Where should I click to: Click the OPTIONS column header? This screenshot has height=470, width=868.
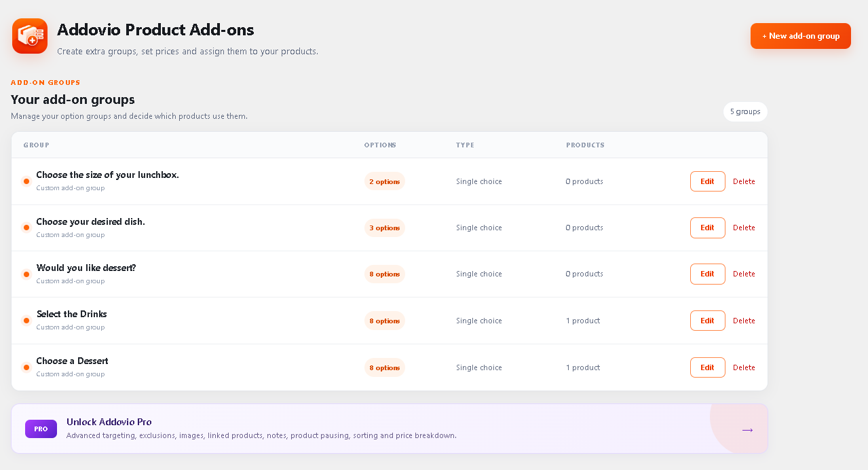380,145
